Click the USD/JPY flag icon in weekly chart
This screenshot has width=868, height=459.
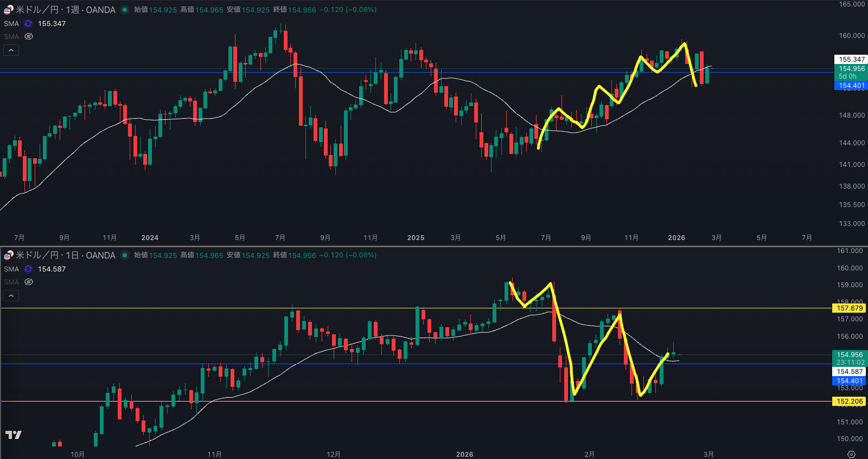pos(8,10)
